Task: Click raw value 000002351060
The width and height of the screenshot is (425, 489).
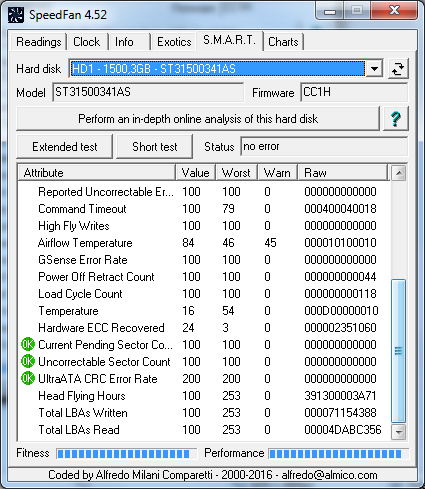Action: pyautogui.click(x=340, y=328)
